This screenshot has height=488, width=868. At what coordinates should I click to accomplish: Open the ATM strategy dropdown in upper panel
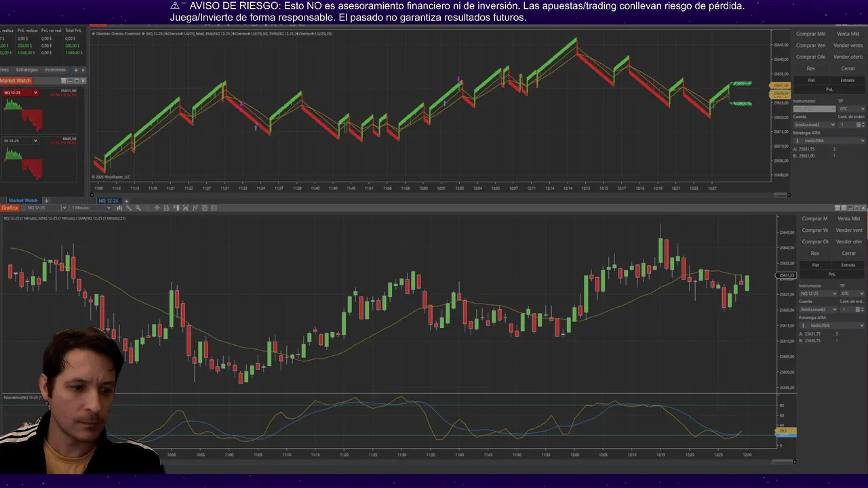829,141
